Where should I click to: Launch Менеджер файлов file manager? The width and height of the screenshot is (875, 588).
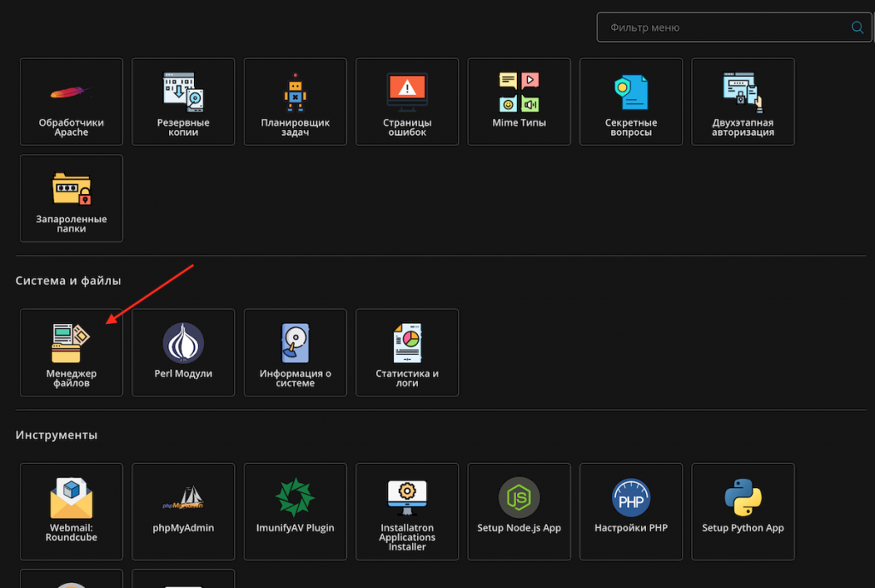(71, 352)
